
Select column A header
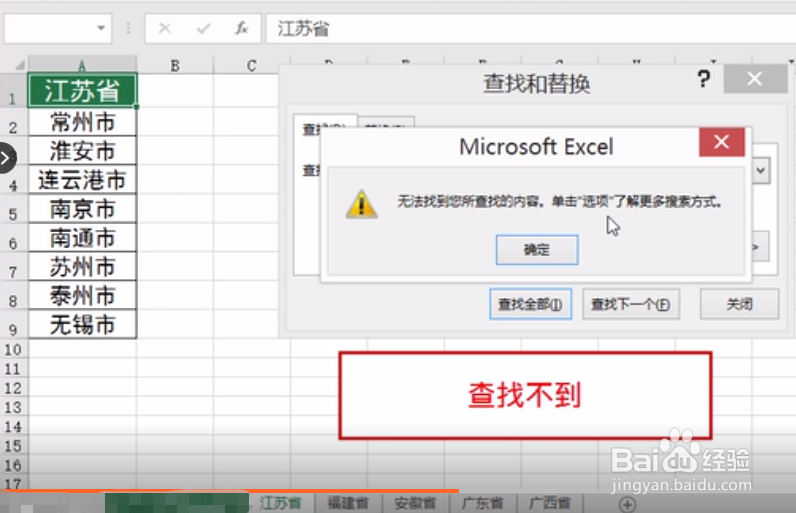[82, 65]
